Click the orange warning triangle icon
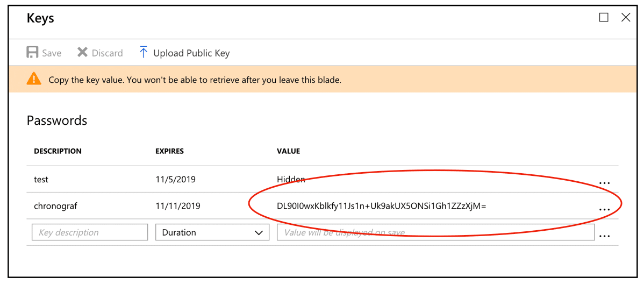 pos(34,80)
